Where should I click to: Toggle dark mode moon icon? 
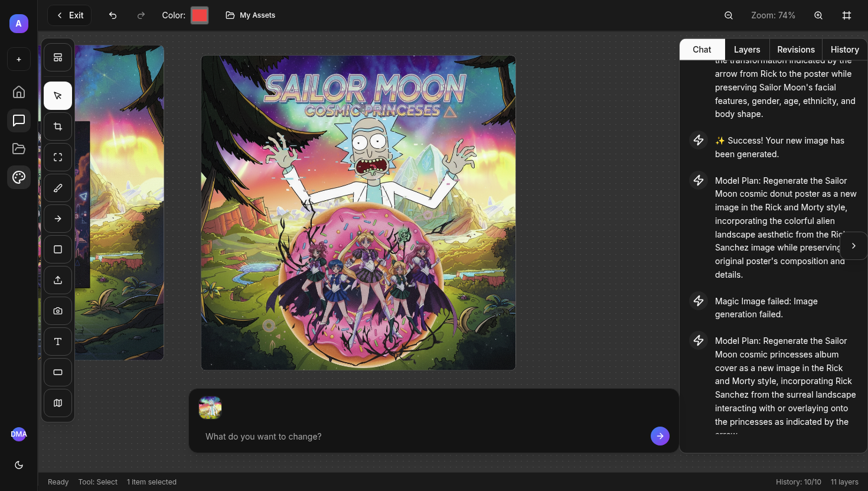pyautogui.click(x=19, y=465)
